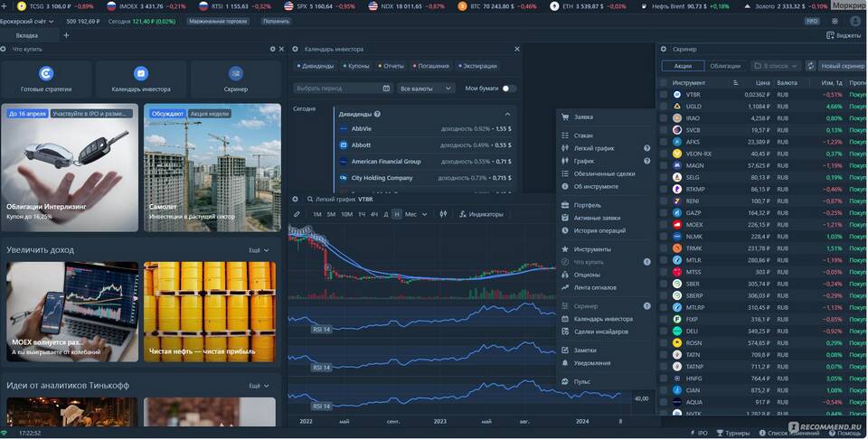Click Пополнить button

pos(276,21)
